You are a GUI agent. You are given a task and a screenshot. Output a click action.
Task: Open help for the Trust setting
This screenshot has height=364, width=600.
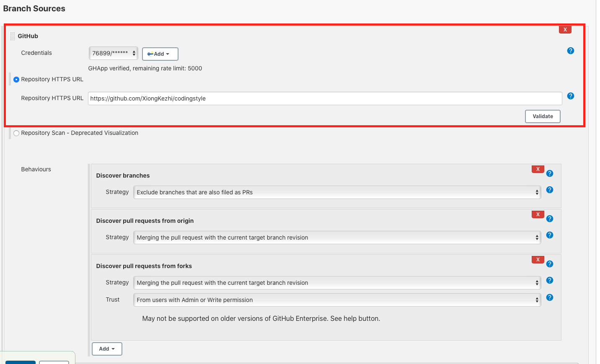click(550, 297)
